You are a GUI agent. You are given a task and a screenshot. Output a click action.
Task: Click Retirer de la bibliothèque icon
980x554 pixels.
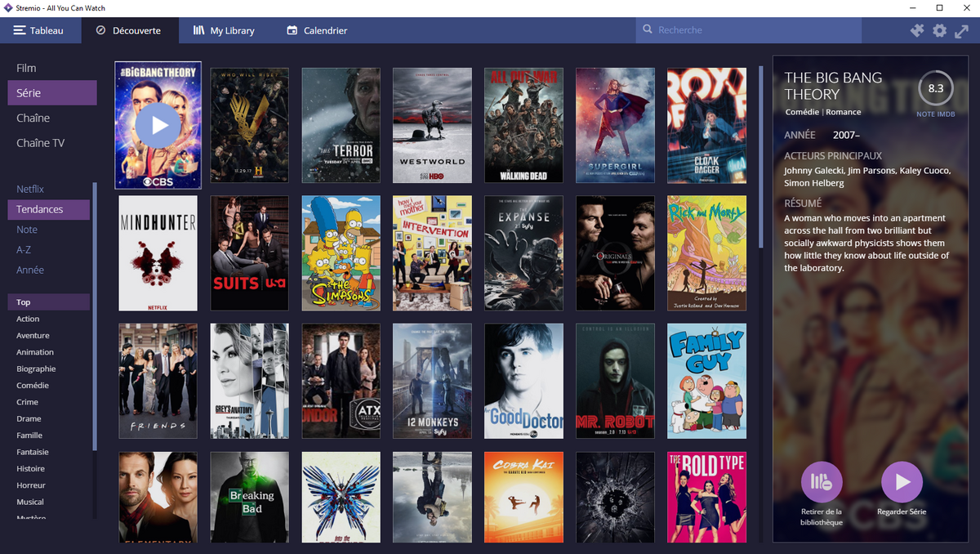point(822,482)
